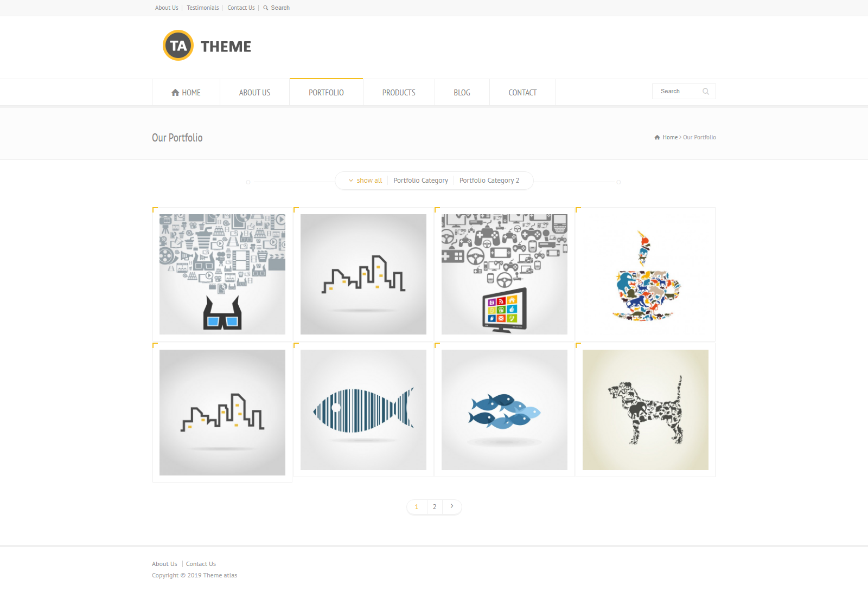This screenshot has width=868, height=598.
Task: Filter by Portfolio Category 2
Action: [489, 181]
